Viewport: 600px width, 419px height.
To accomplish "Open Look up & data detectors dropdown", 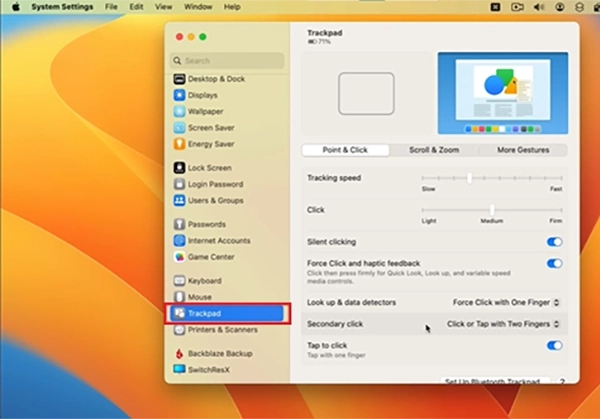I will pyautogui.click(x=506, y=302).
